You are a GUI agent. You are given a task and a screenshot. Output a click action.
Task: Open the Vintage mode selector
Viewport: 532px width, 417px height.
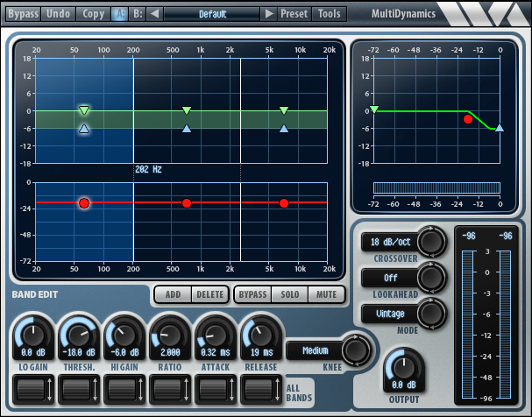click(x=390, y=314)
